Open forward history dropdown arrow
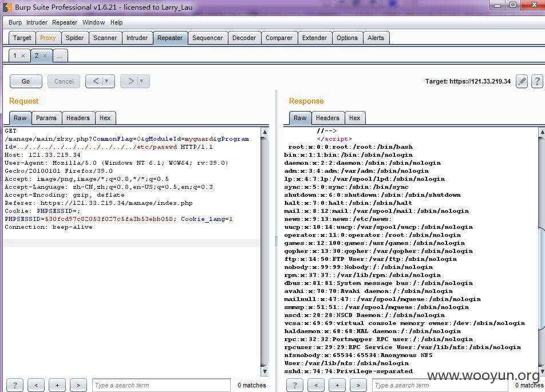The image size is (545, 392). click(142, 81)
